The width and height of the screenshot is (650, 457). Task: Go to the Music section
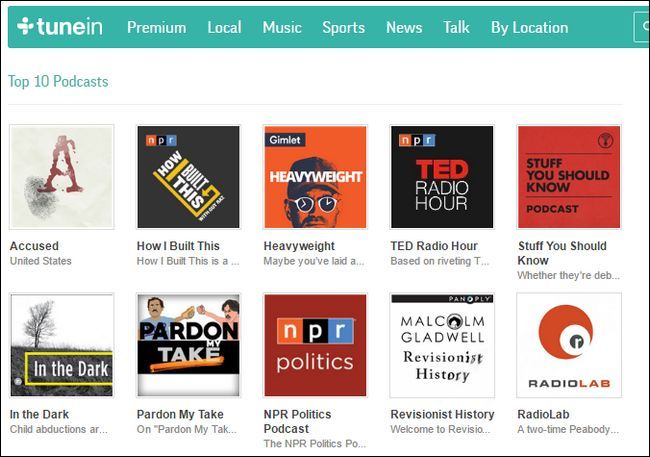[282, 27]
